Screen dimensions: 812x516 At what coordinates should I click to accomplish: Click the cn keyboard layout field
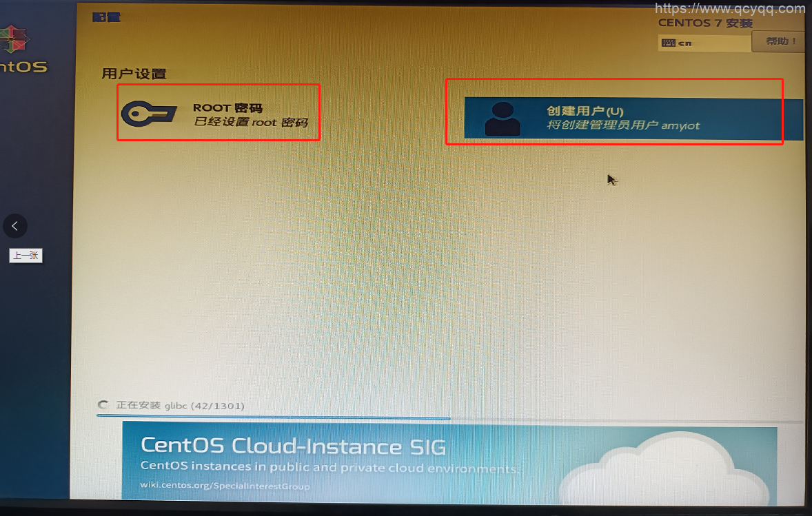pos(703,43)
